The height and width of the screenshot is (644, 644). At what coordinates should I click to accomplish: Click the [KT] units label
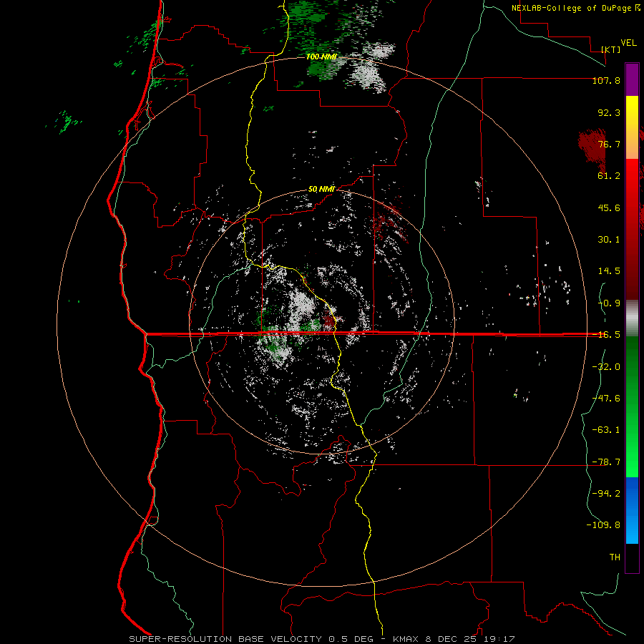coord(611,49)
